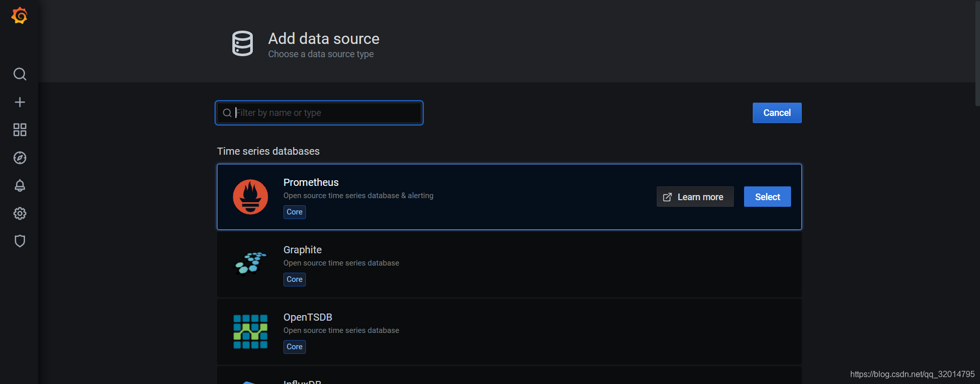This screenshot has width=980, height=384.
Task: Click the Prometheus flame logo
Action: click(x=250, y=197)
